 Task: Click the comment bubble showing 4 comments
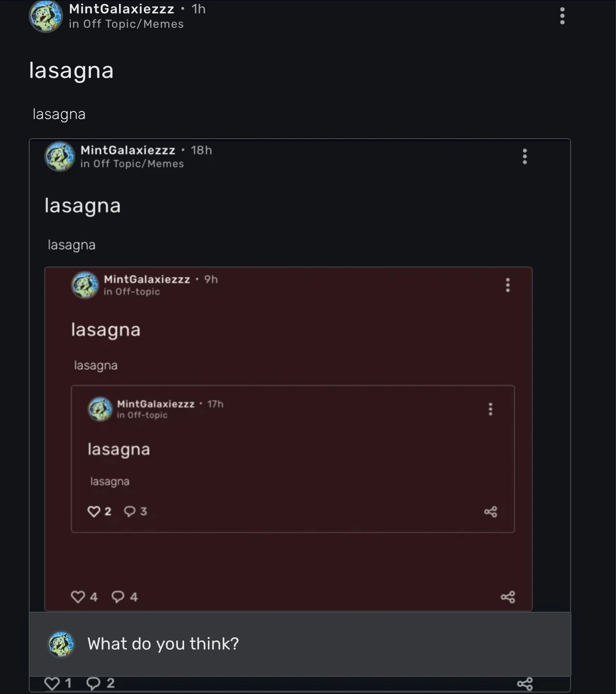(117, 597)
